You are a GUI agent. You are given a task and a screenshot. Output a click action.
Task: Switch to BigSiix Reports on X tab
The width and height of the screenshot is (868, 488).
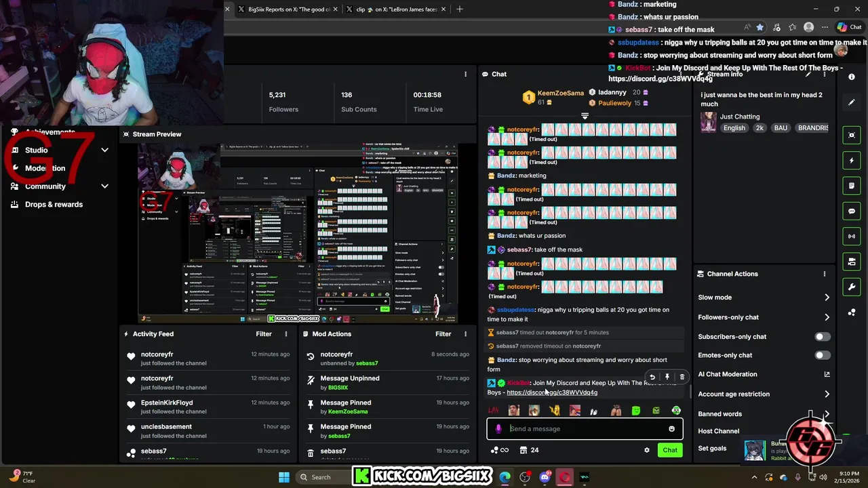pyautogui.click(x=288, y=9)
